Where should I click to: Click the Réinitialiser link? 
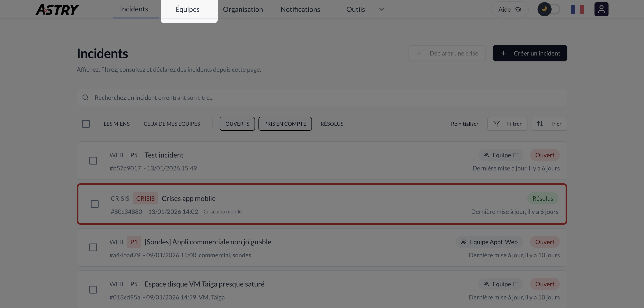tap(465, 124)
